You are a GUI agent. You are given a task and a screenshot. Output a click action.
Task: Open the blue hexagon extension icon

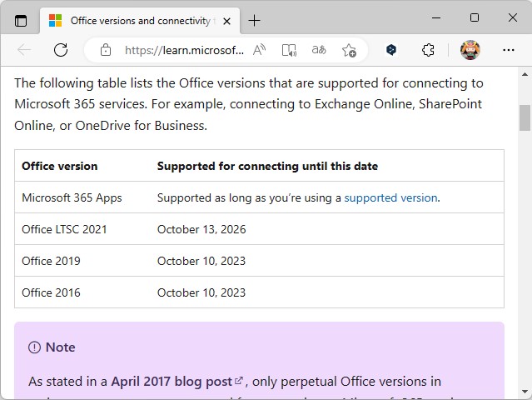tap(391, 50)
